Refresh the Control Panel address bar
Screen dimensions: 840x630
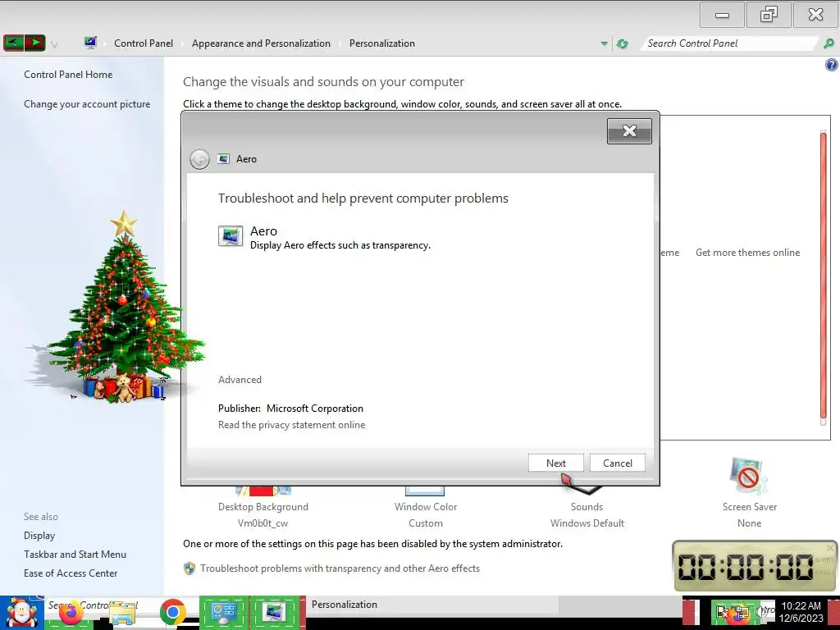pos(622,43)
